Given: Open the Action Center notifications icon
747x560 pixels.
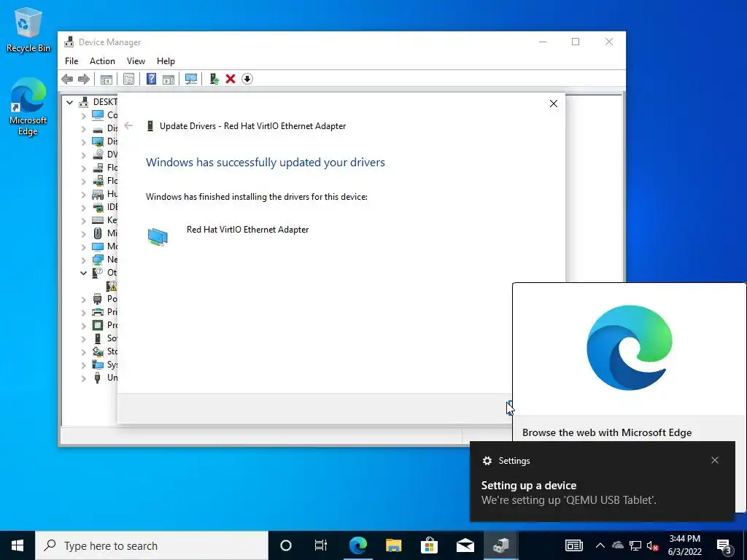Looking at the screenshot, I should tap(724, 545).
